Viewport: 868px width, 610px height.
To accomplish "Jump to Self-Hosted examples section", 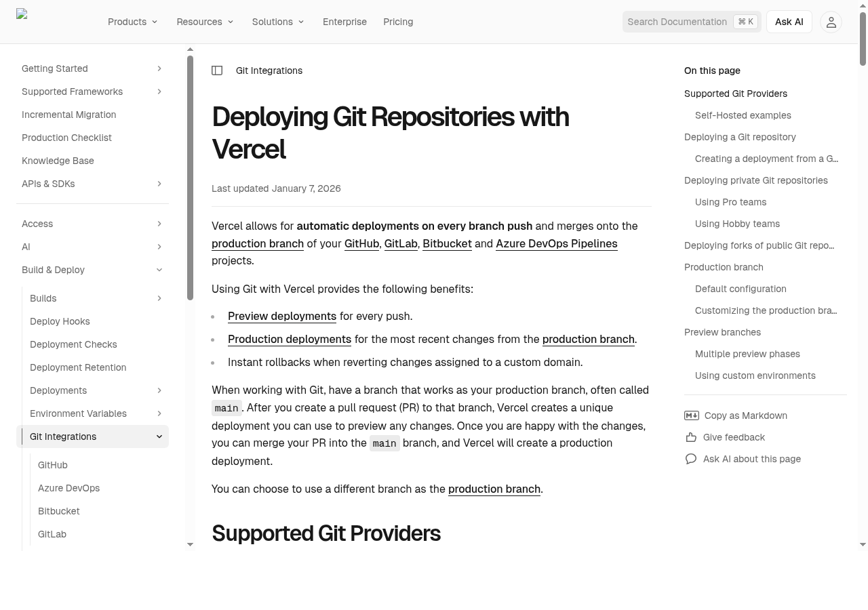I will coord(743,115).
